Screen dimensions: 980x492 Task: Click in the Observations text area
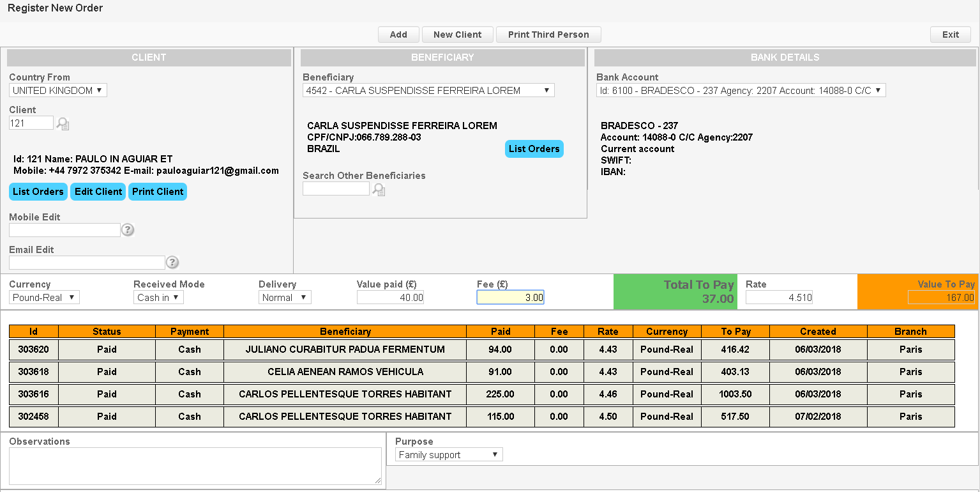tap(195, 466)
